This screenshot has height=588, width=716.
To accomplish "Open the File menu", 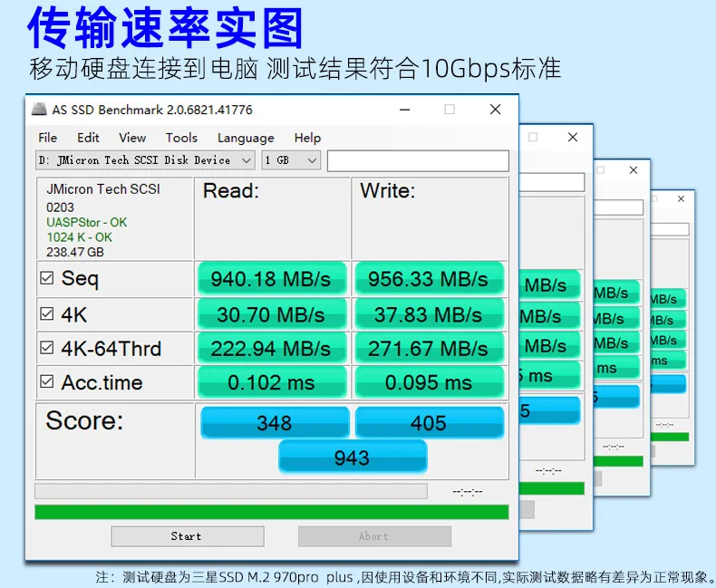I will pos(47,138).
